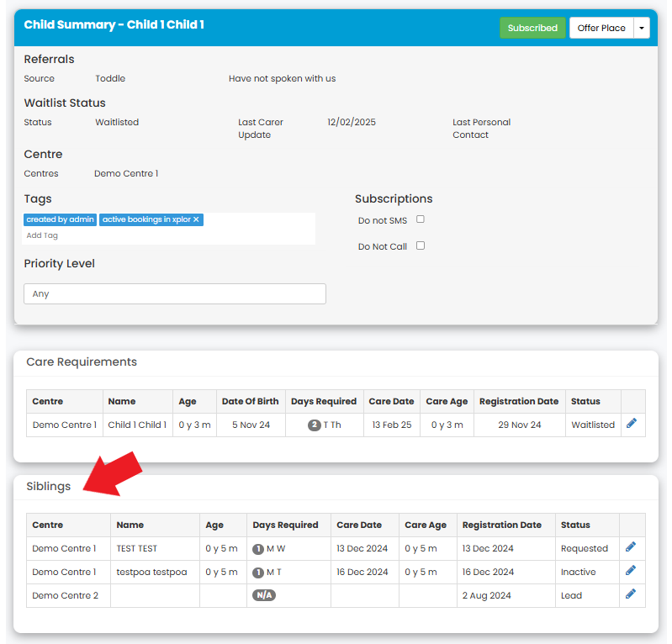Click the Subscribed button
Viewport: 672px width, 644px height.
[x=532, y=28]
